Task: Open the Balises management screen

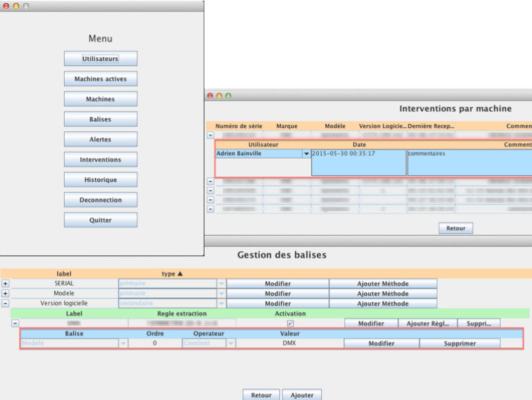Action: point(101,119)
